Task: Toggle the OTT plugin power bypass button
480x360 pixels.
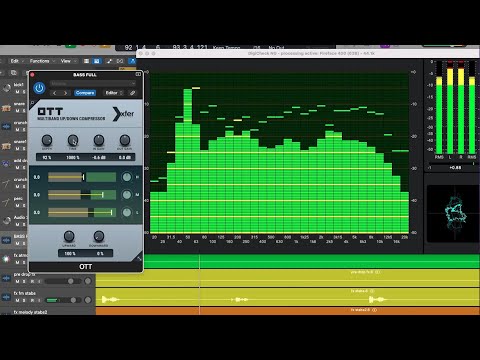Action: 39,88
